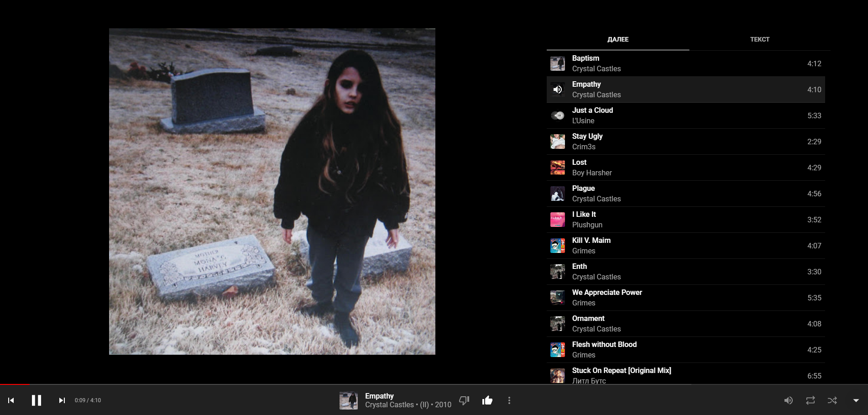Image resolution: width=868 pixels, height=415 pixels.
Task: Click the Kill V. Maim thumbnail
Action: (558, 246)
